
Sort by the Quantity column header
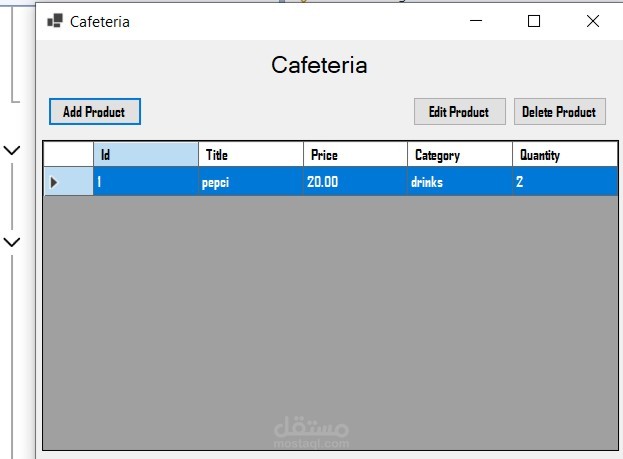pyautogui.click(x=565, y=154)
